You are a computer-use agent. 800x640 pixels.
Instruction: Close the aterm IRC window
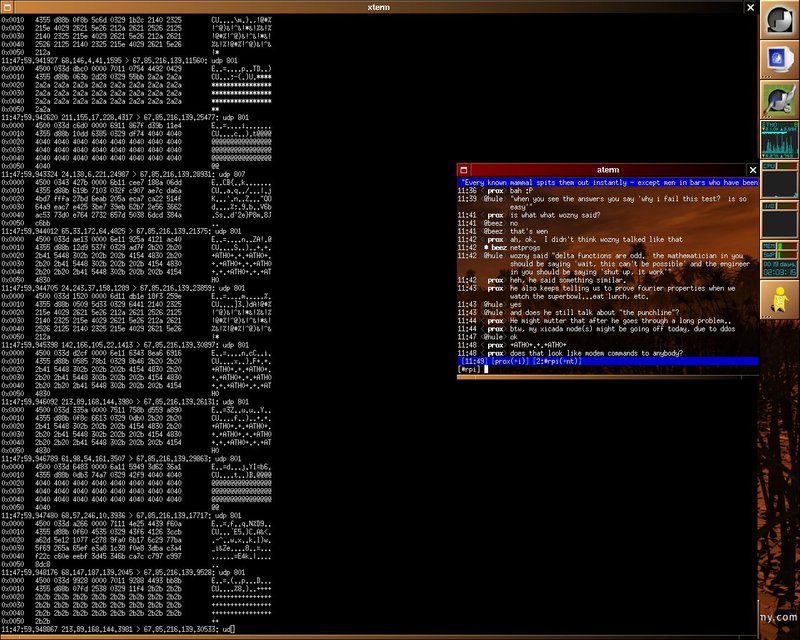coord(752,170)
